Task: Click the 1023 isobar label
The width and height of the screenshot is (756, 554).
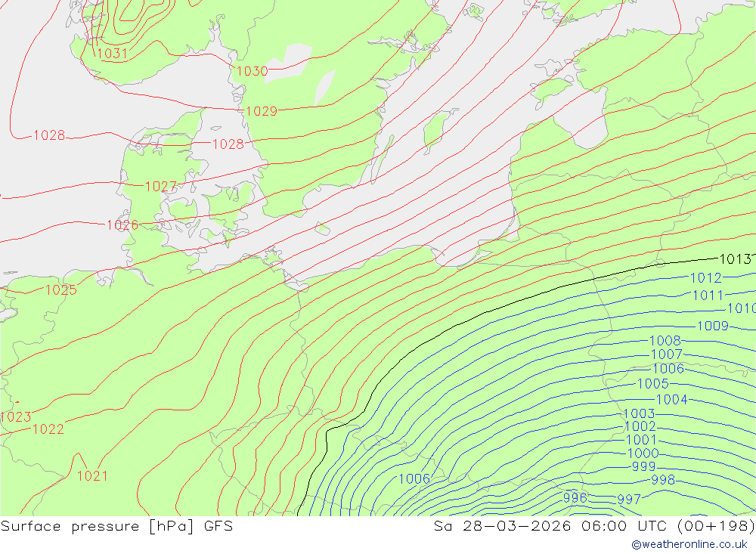Action: (16, 417)
